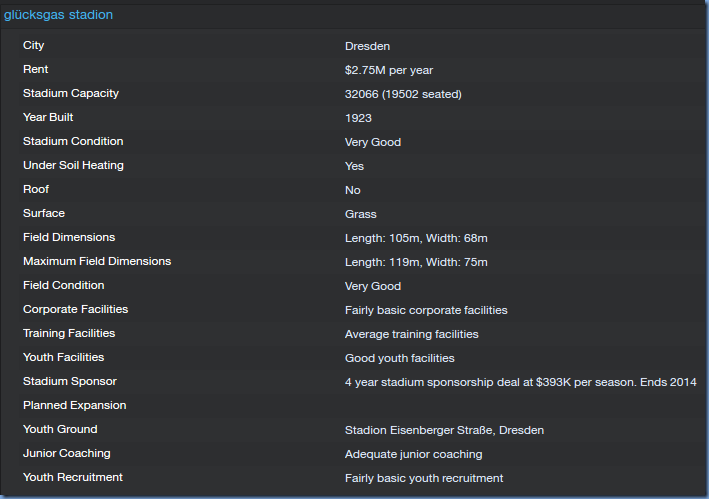Screen dimensions: 709x499
Task: Open the Stadion Eisenberger Straße youth ground
Action: (x=444, y=430)
